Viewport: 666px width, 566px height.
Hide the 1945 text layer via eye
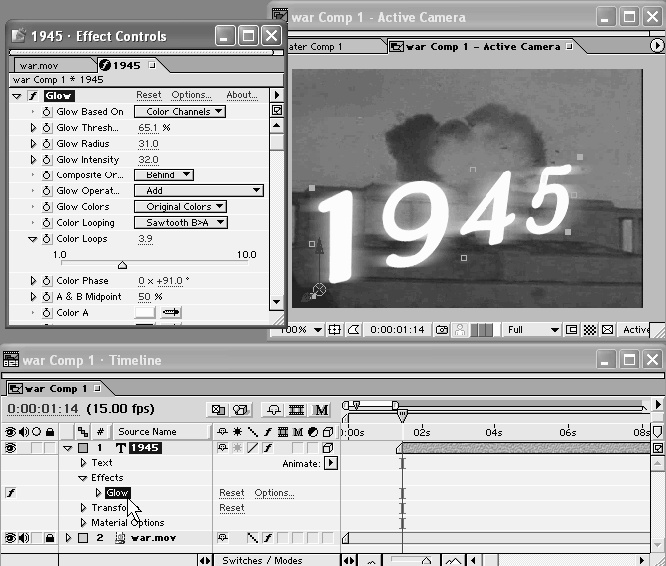click(12, 449)
